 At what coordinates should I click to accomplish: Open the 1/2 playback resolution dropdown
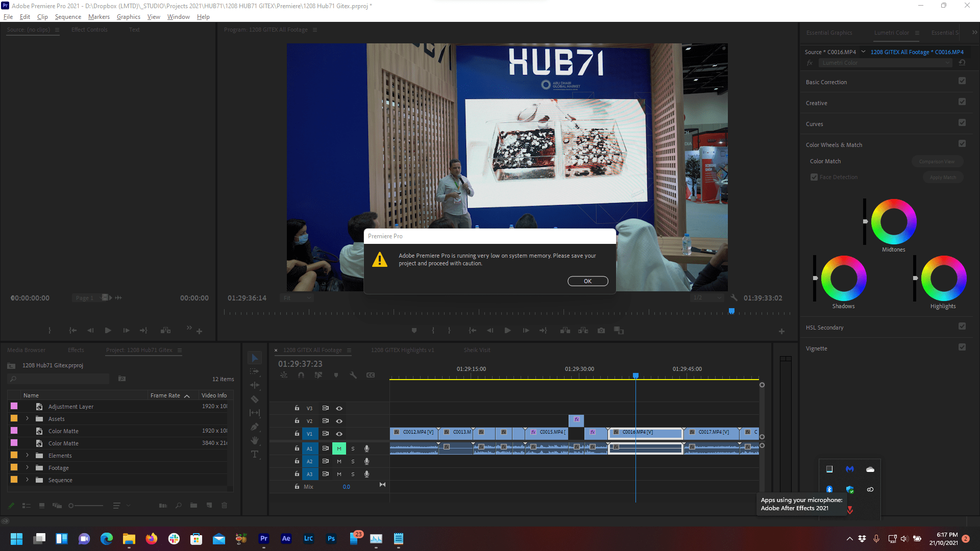707,298
